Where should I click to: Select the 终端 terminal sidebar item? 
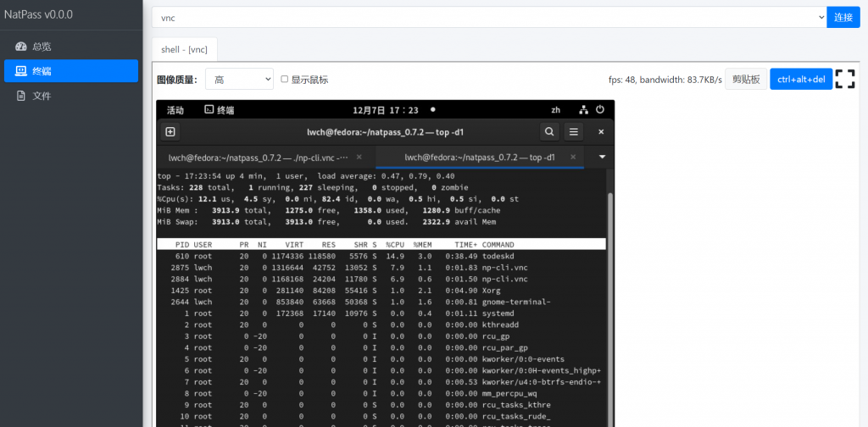click(x=70, y=71)
